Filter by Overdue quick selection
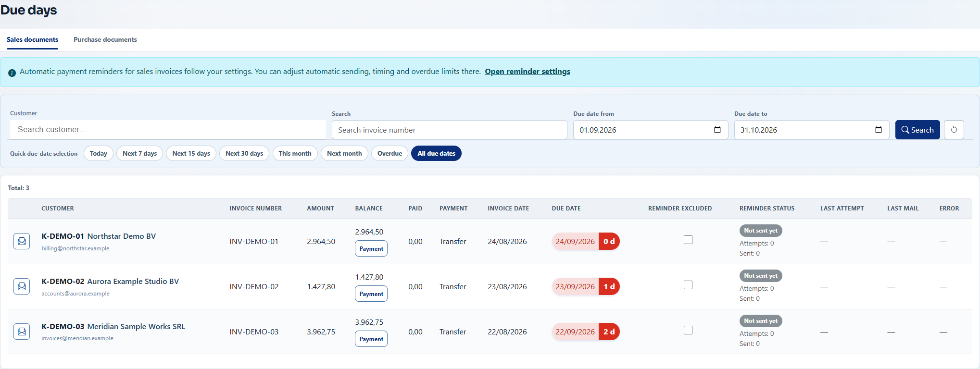 pyautogui.click(x=389, y=153)
